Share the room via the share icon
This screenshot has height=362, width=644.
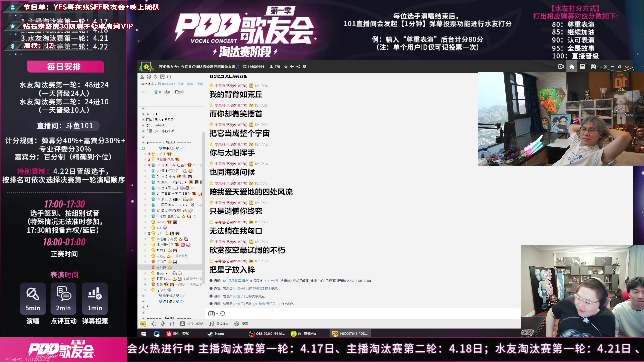pyautogui.click(x=298, y=67)
